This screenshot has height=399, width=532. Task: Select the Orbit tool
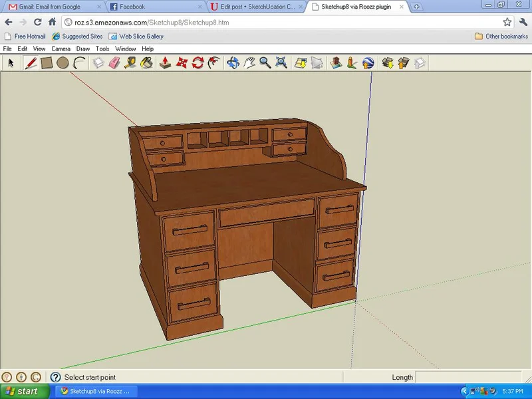pos(234,63)
